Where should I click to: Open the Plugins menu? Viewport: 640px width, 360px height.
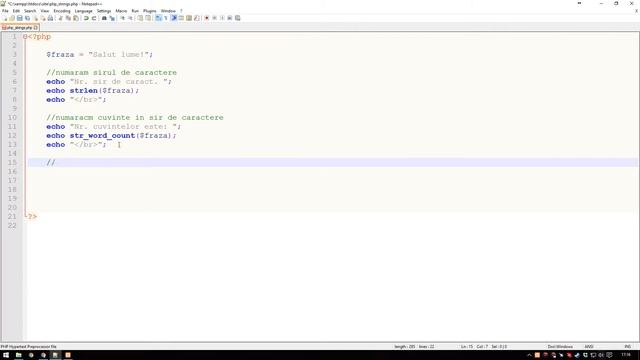(149, 11)
